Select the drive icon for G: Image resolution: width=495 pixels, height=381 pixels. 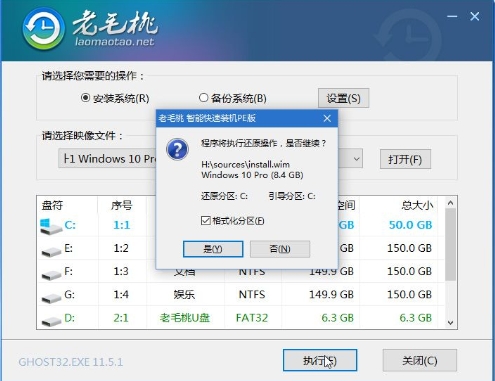point(51,298)
